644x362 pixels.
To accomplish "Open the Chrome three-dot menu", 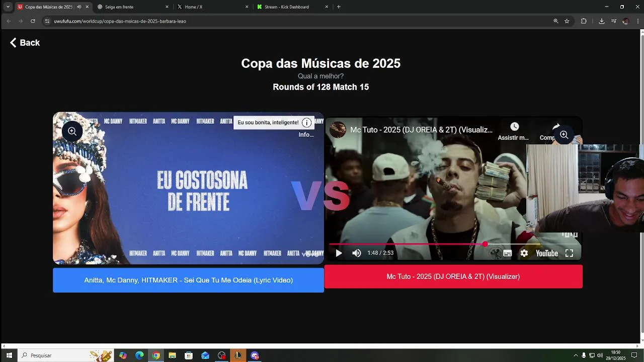I will [637, 21].
